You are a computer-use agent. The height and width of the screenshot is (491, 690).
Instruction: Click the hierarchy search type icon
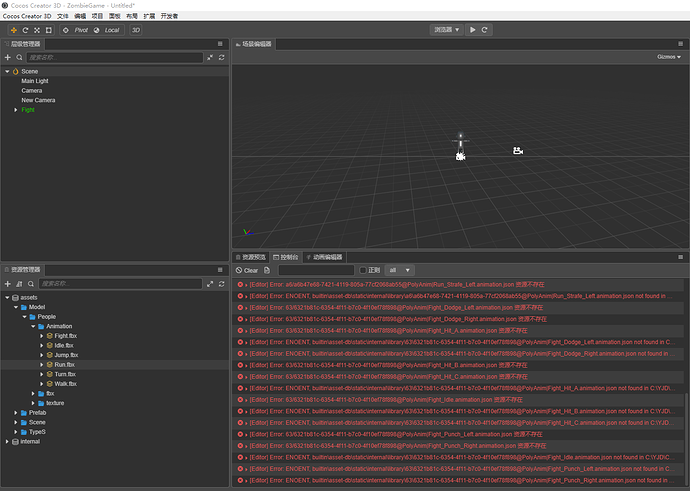coord(19,57)
